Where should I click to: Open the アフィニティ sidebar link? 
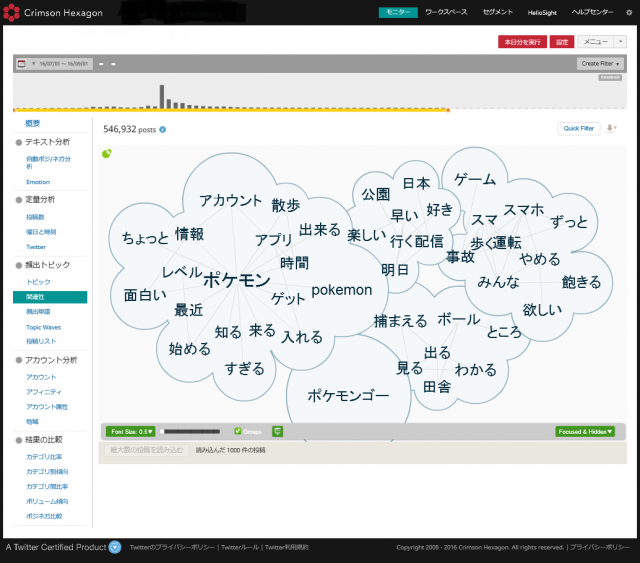44,392
